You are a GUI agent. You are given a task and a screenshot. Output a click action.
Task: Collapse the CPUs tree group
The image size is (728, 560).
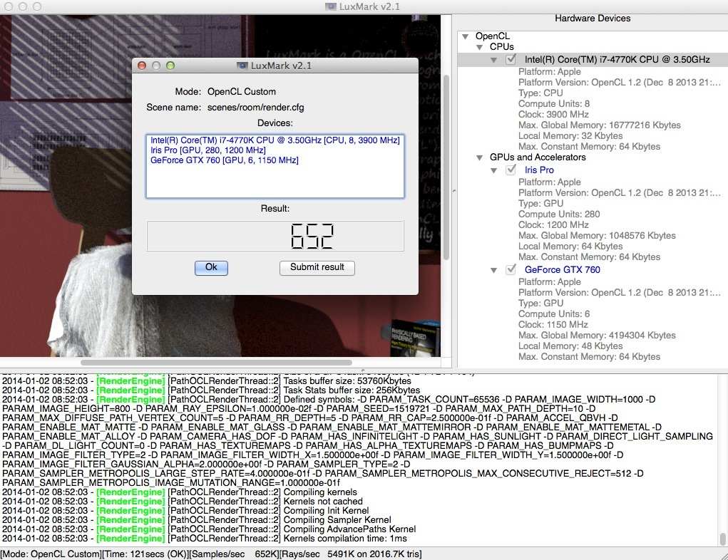pyautogui.click(x=480, y=47)
